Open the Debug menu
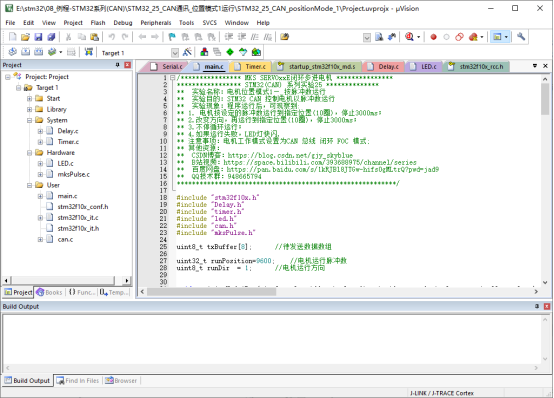The width and height of the screenshot is (554, 398). pos(123,23)
